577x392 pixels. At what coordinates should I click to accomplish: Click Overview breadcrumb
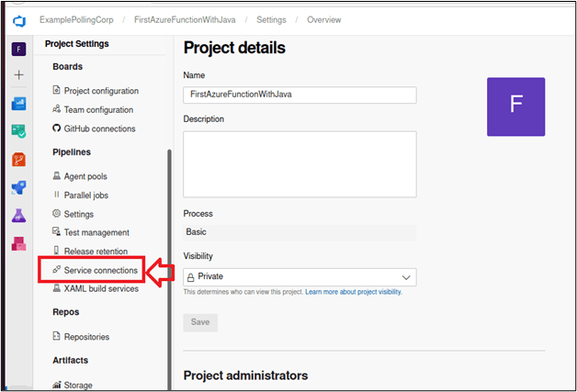(x=324, y=20)
